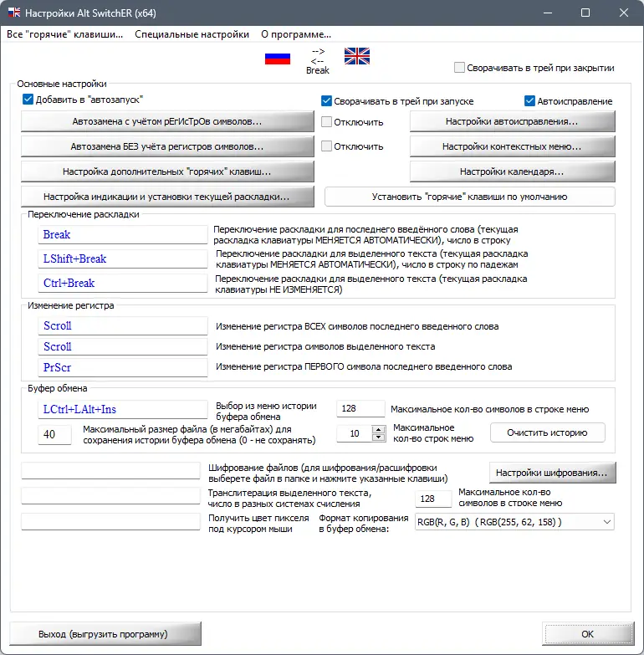This screenshot has height=655, width=644.
Task: Click the Russian flag icon
Action: [x=278, y=59]
